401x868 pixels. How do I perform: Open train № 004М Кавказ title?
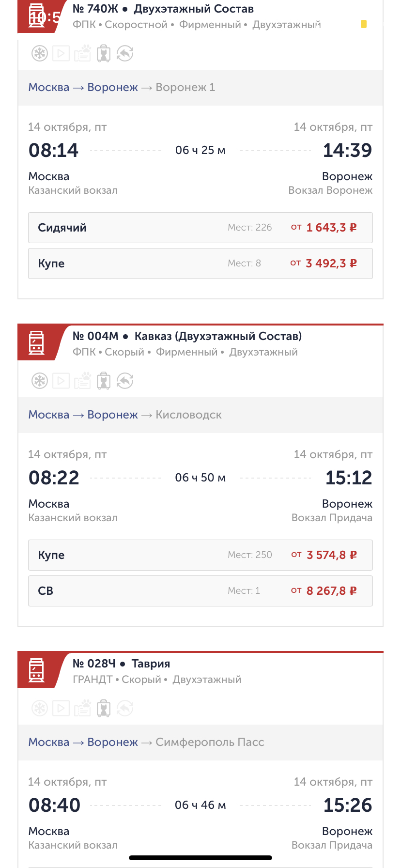(x=187, y=336)
